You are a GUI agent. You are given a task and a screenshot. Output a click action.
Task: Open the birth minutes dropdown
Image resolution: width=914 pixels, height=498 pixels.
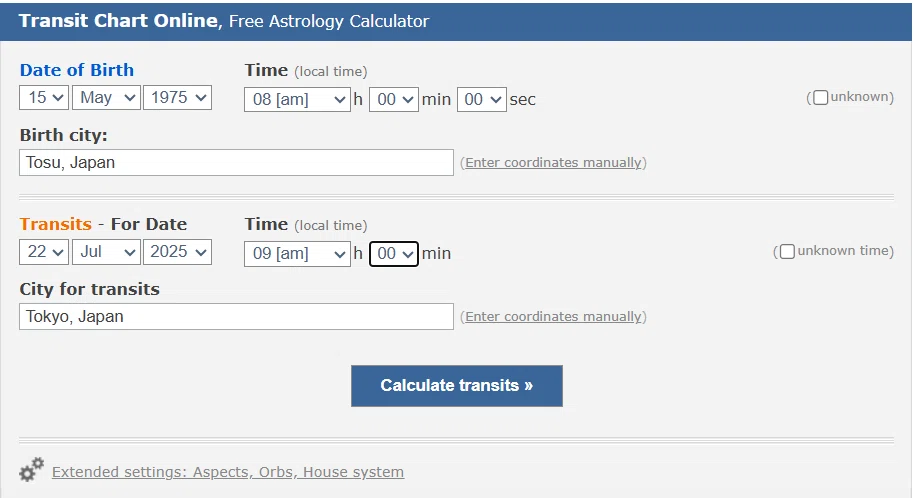pos(393,99)
